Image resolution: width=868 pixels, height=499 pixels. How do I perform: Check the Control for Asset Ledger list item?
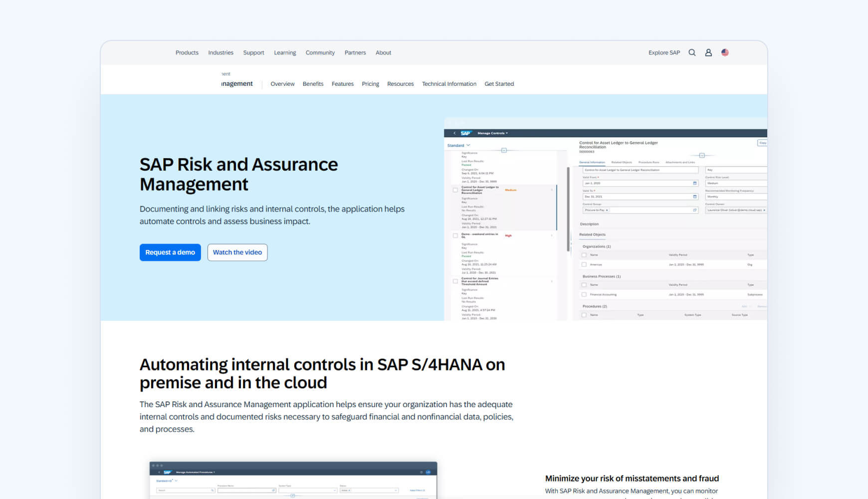[x=455, y=190]
